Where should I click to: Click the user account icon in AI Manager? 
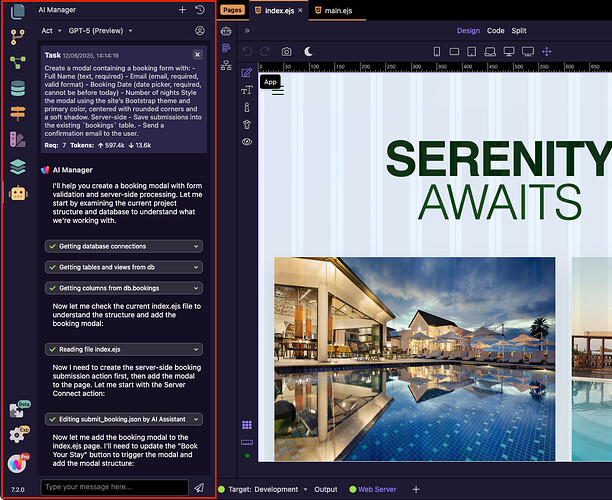(200, 31)
